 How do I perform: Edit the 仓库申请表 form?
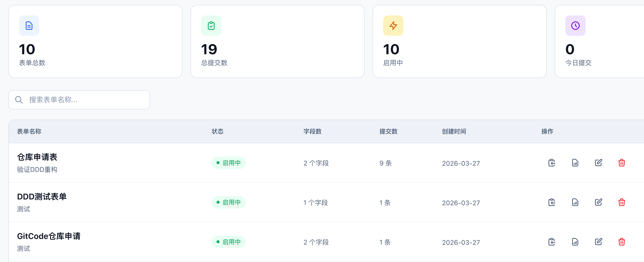point(598,163)
